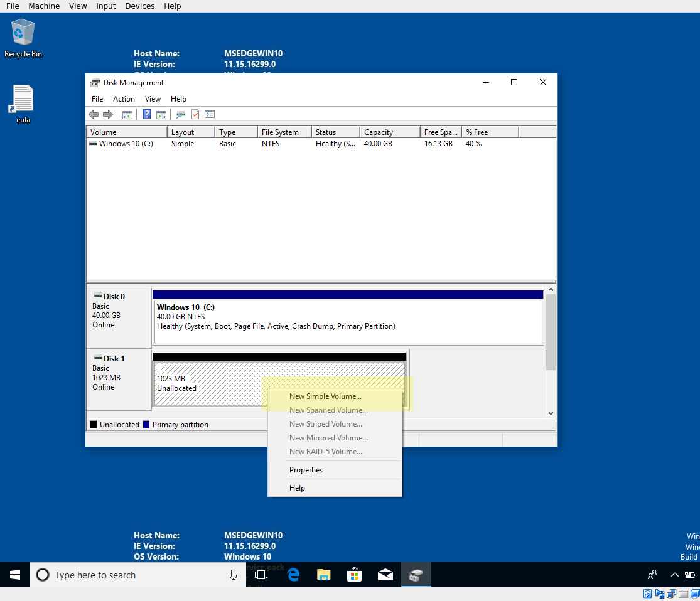Sort by the Free Space column header
700x601 pixels.
(441, 132)
